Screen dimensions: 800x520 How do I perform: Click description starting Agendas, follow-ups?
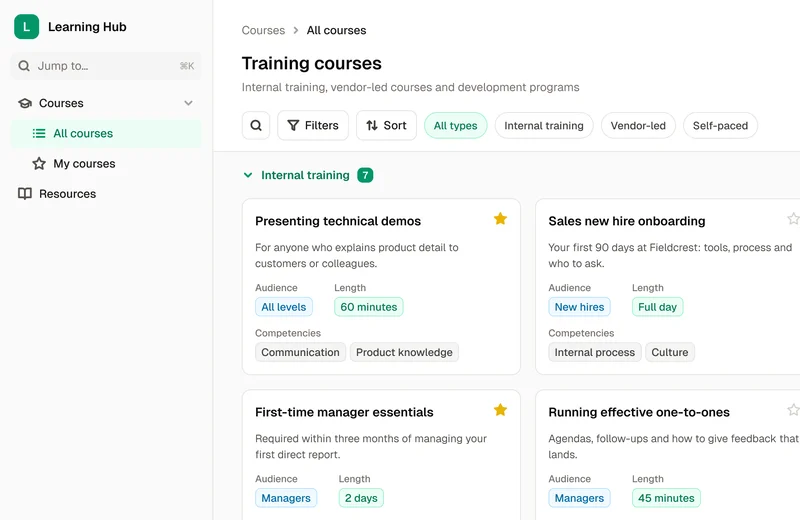[x=673, y=447]
